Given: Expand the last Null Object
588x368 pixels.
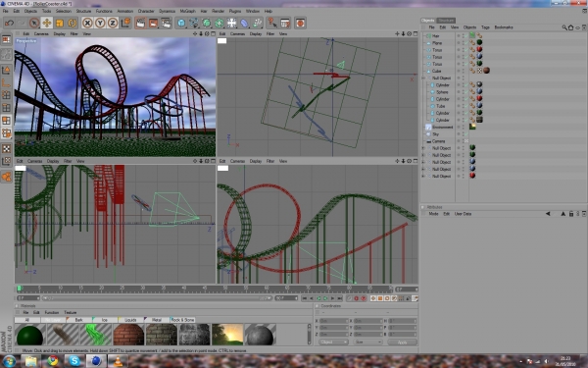Looking at the screenshot, I should pos(423,176).
